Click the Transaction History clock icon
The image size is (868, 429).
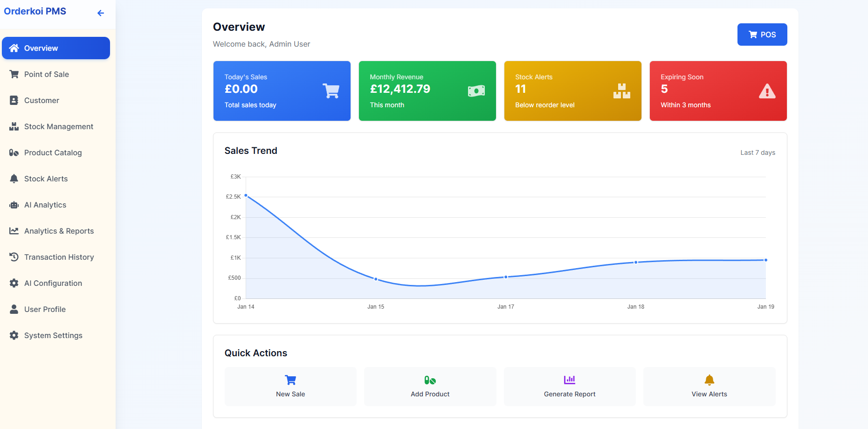point(14,257)
